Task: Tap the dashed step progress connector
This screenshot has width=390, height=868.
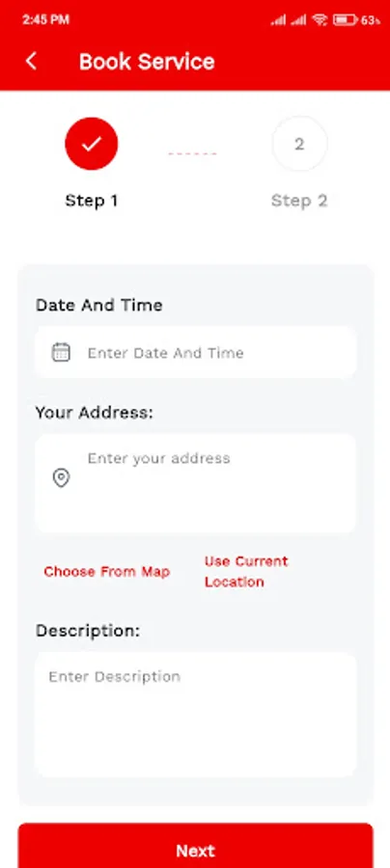Action: tap(192, 153)
